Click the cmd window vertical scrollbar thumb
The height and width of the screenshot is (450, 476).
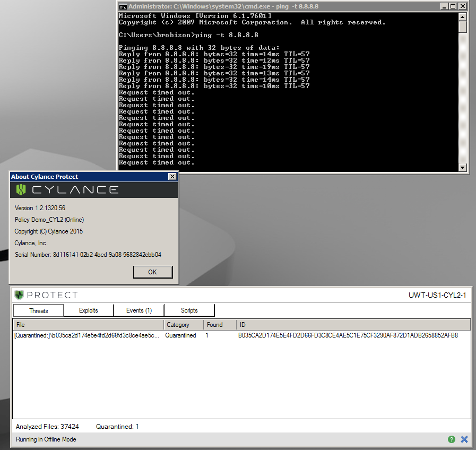463,27
